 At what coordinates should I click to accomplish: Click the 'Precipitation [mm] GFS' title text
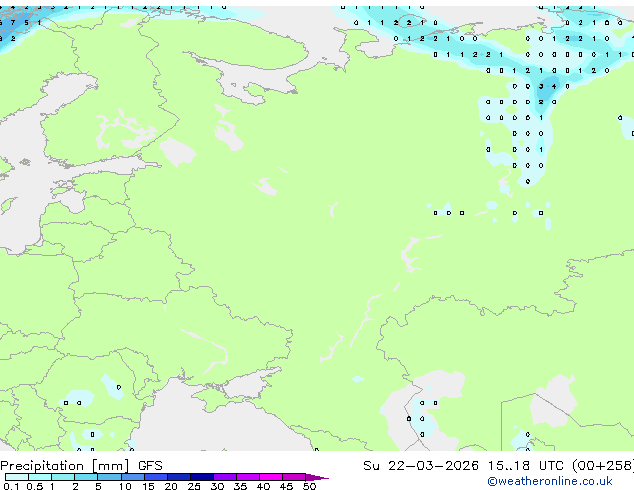tap(81, 466)
